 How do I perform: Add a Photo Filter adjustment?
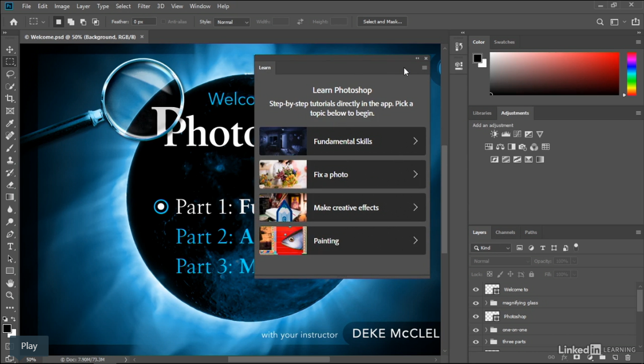pyautogui.click(x=522, y=146)
